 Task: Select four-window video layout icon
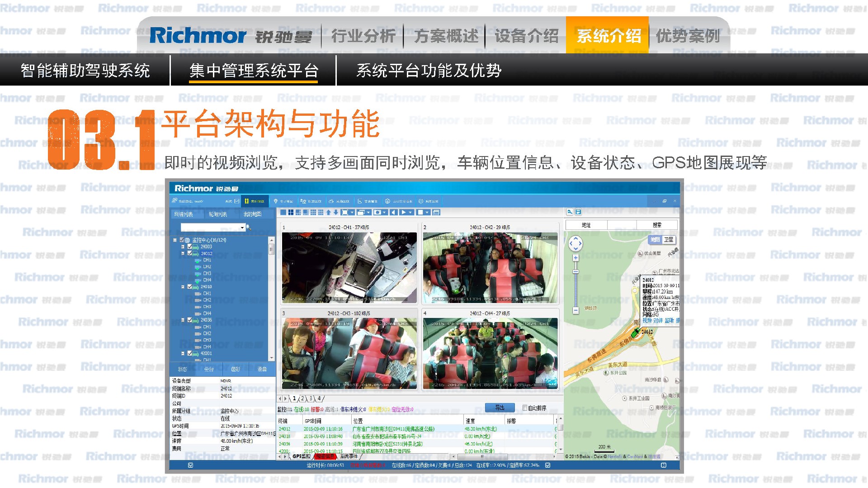point(291,212)
